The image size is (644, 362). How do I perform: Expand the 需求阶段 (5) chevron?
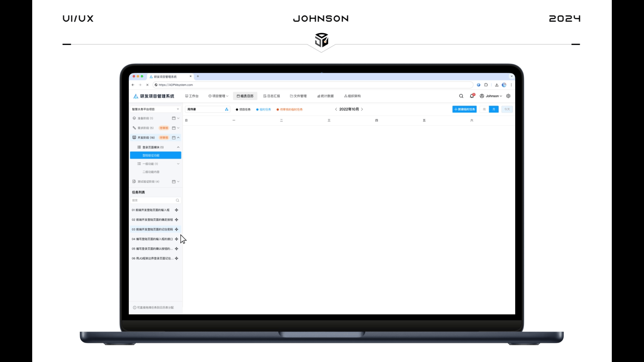(178, 128)
